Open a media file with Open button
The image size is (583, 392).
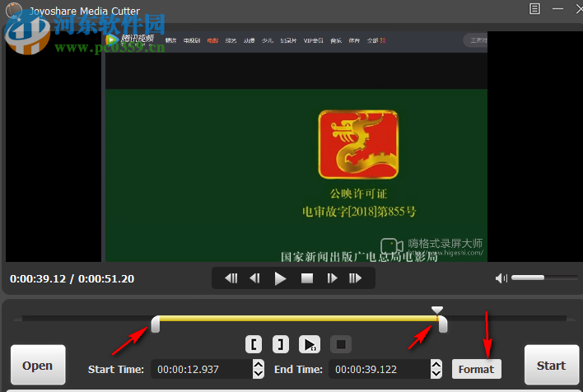pyautogui.click(x=38, y=365)
